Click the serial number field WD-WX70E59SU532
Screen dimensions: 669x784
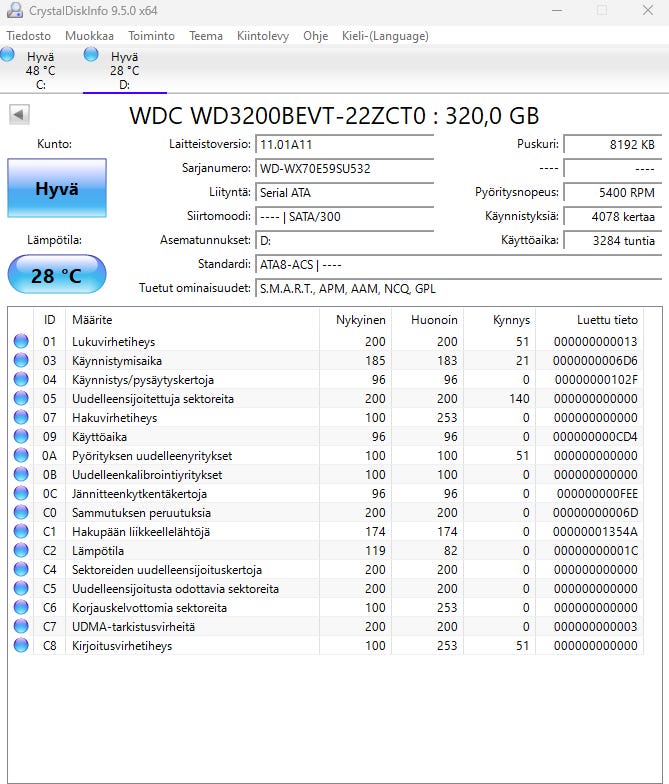(344, 168)
